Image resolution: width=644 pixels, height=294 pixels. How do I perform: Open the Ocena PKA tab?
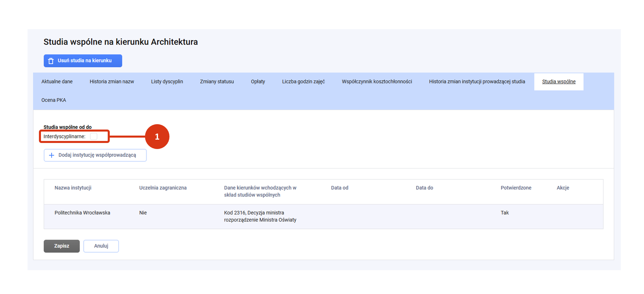point(54,100)
